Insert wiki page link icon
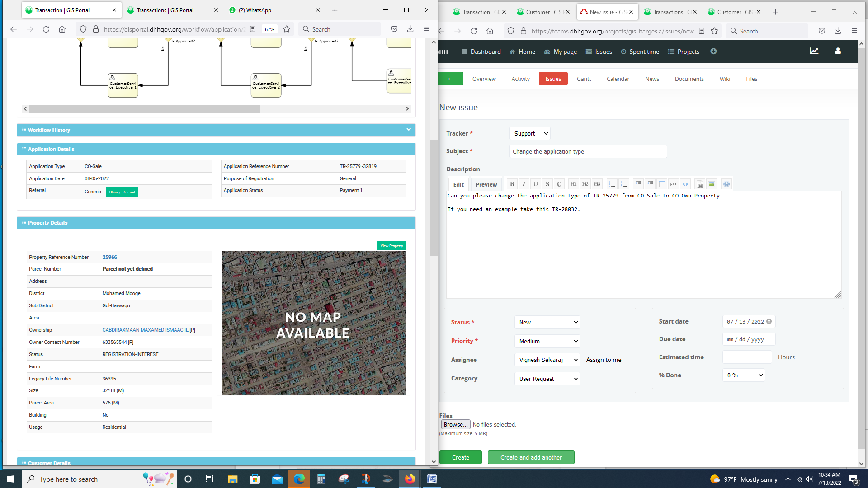Image resolution: width=868 pixels, height=488 pixels. tap(700, 184)
